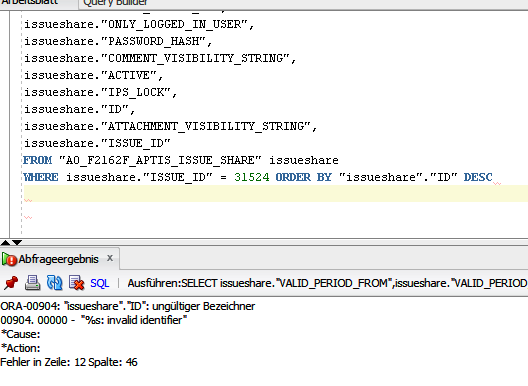This screenshot has height=386, width=528.
Task: Click the DESC keyword in the query
Action: tap(478, 177)
